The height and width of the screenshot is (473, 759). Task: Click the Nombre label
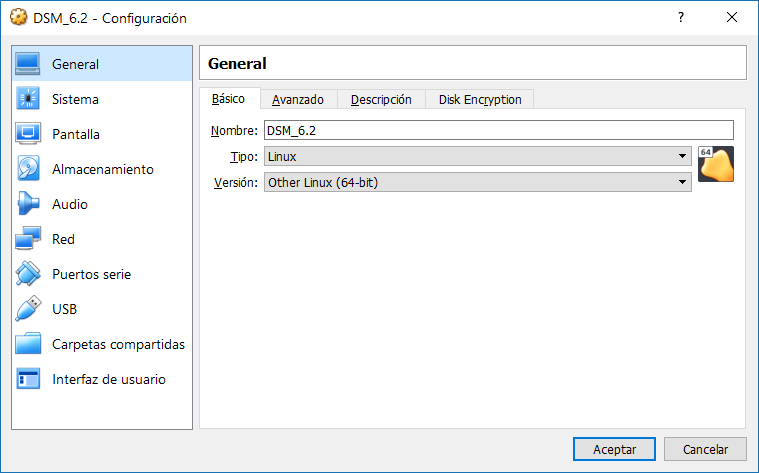(x=234, y=131)
